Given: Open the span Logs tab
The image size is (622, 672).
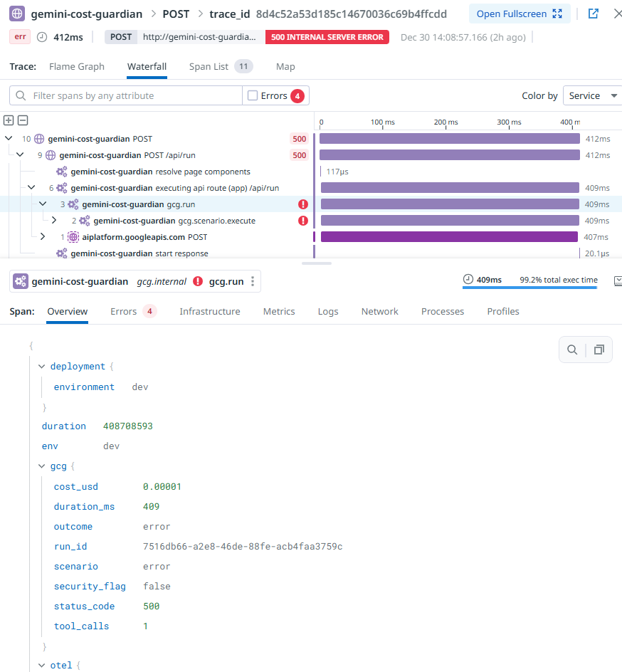Looking at the screenshot, I should [x=328, y=312].
